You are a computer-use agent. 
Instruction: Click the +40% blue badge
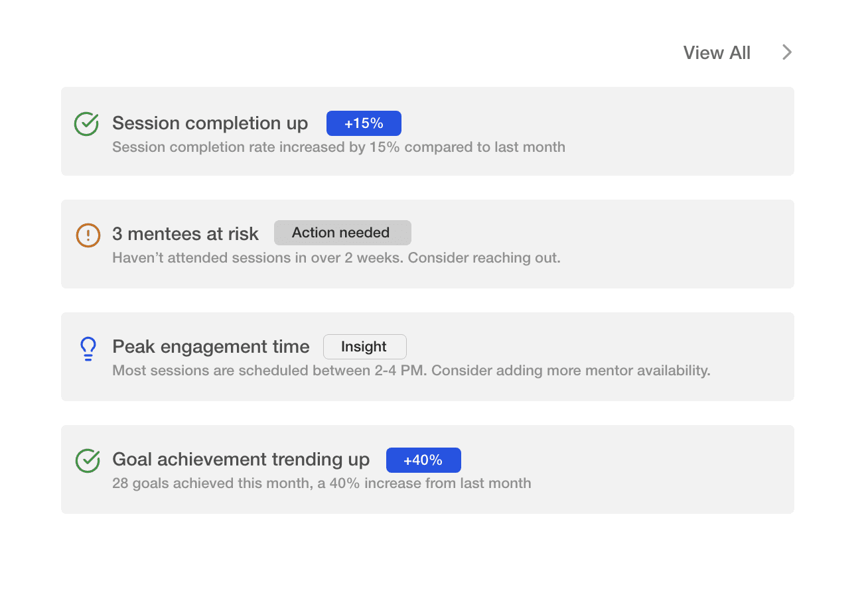pyautogui.click(x=423, y=460)
